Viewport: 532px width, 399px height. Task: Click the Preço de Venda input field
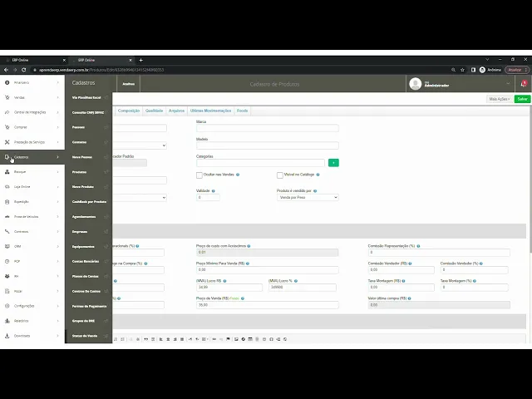point(268,305)
